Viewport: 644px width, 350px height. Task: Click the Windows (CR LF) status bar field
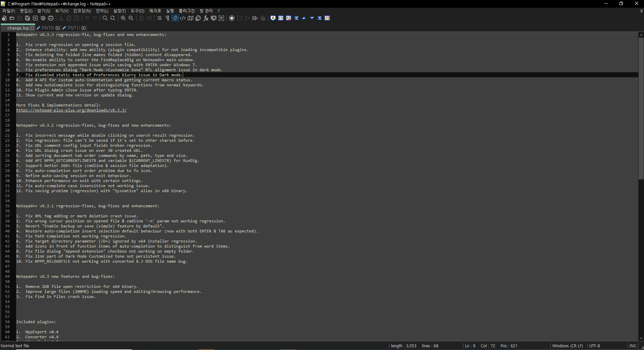click(568, 346)
